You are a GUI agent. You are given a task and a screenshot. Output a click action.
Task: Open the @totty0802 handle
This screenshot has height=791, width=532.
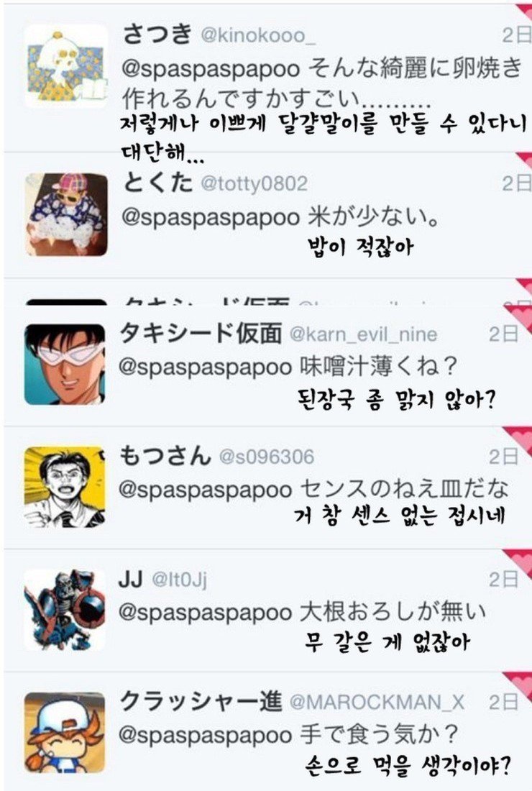254,183
